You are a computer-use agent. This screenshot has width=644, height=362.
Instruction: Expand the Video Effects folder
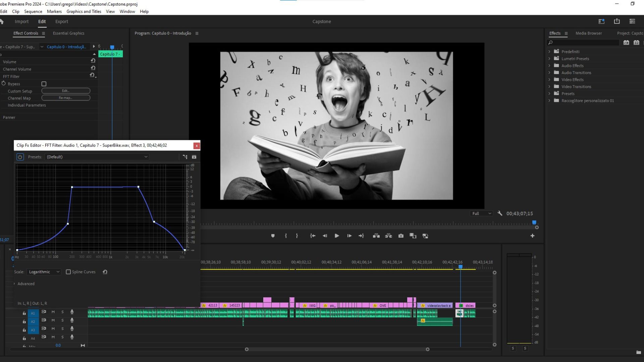click(549, 80)
